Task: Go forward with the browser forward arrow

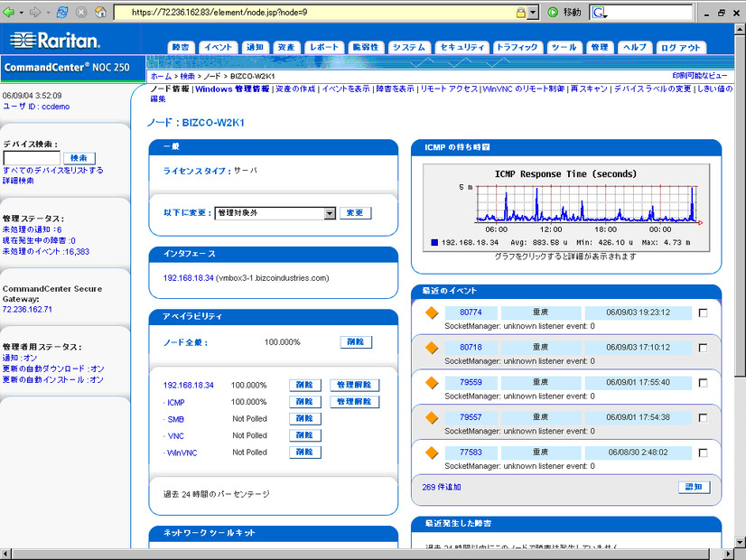Action: [35, 12]
